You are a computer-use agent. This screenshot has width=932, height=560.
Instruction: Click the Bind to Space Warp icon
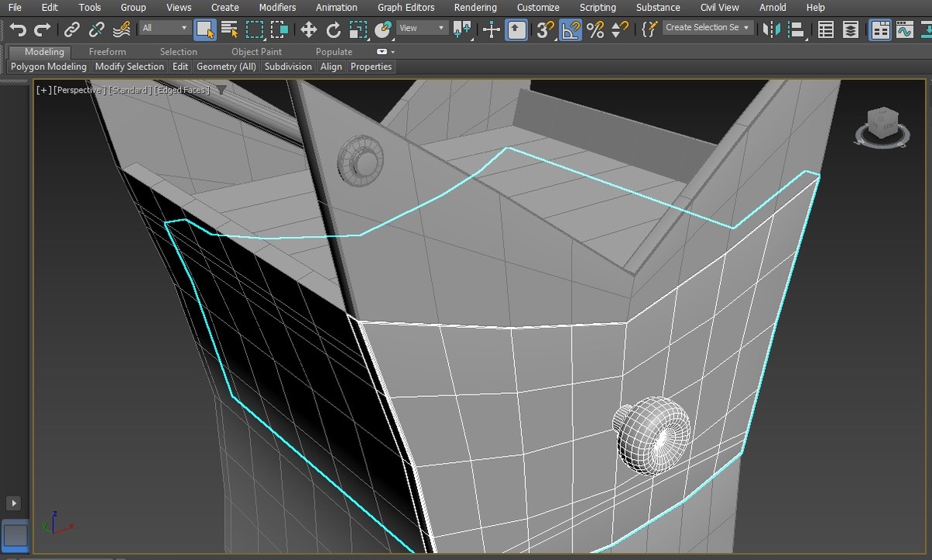click(x=121, y=30)
